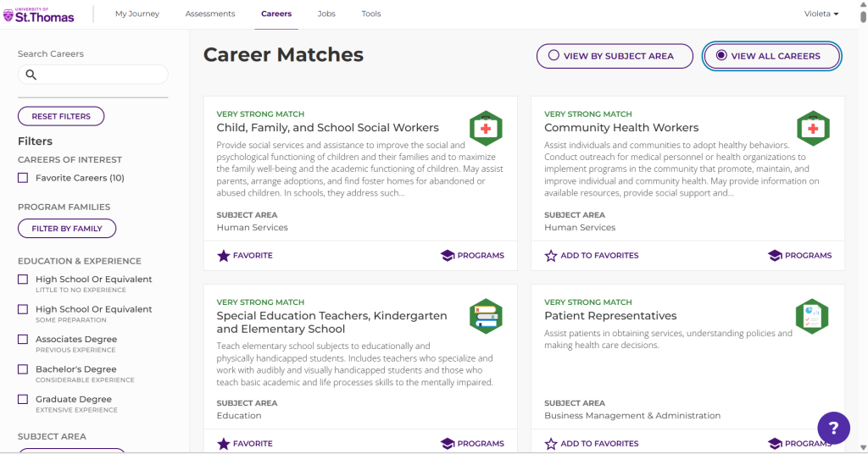Open the Jobs navigation tab
The height and width of the screenshot is (454, 868).
point(326,14)
